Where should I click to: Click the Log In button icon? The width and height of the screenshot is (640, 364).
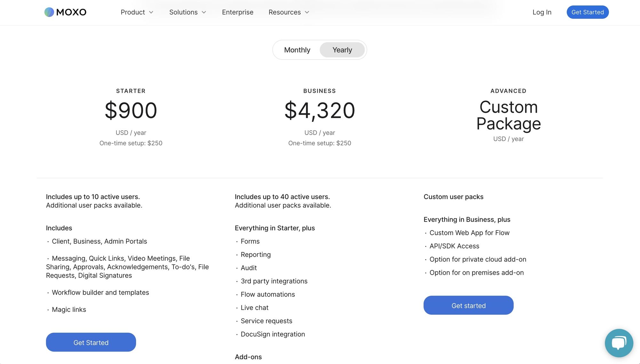pos(541,12)
